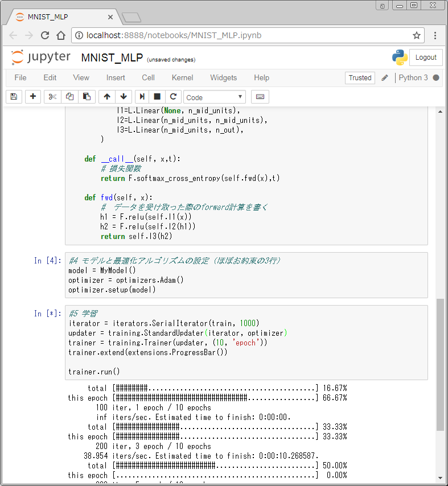The height and width of the screenshot is (486, 448).
Task: Insert a cell below with the plus icon
Action: tap(32, 97)
